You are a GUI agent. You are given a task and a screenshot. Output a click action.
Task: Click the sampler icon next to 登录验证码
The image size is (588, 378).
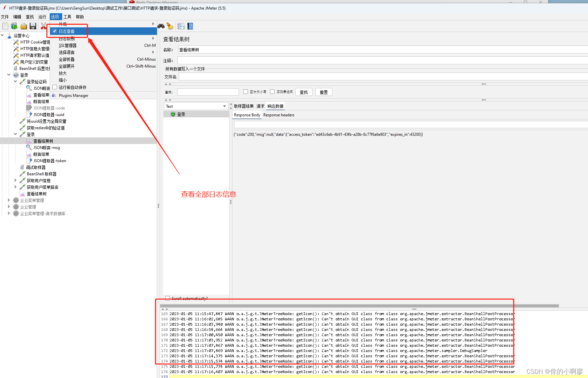point(22,82)
